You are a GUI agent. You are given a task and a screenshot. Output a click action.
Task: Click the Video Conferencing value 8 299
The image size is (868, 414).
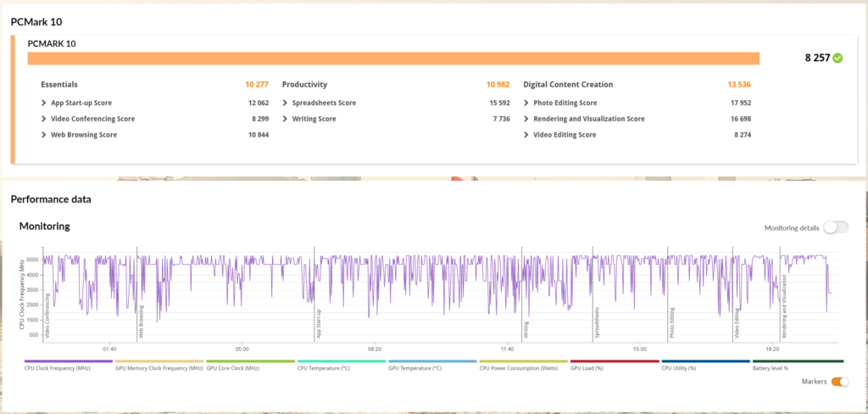coord(260,119)
